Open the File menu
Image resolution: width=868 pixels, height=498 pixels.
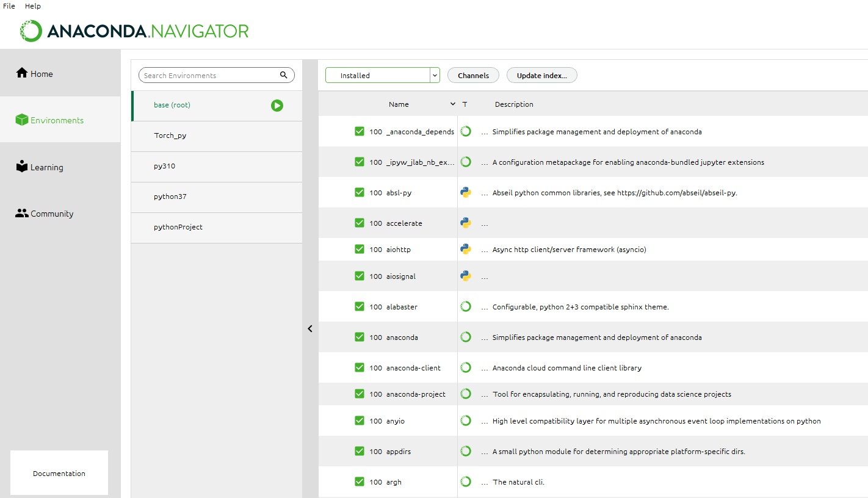9,6
